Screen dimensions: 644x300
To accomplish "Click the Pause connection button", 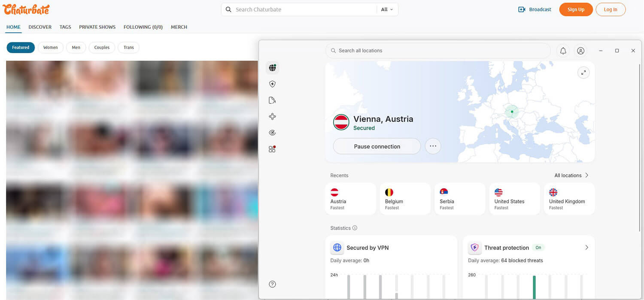I will (x=377, y=146).
